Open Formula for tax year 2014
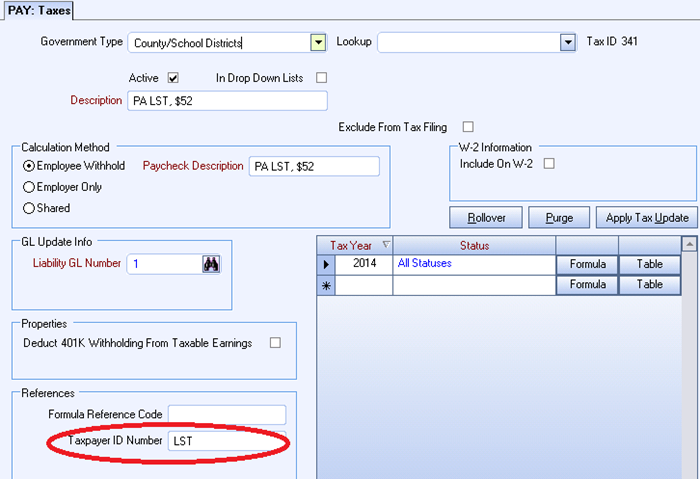Image resolution: width=700 pixels, height=479 pixels. (587, 264)
